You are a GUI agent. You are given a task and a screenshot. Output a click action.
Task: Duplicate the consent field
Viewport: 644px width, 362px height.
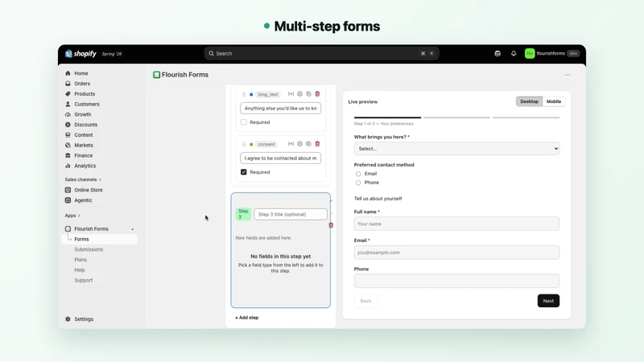coord(308,144)
